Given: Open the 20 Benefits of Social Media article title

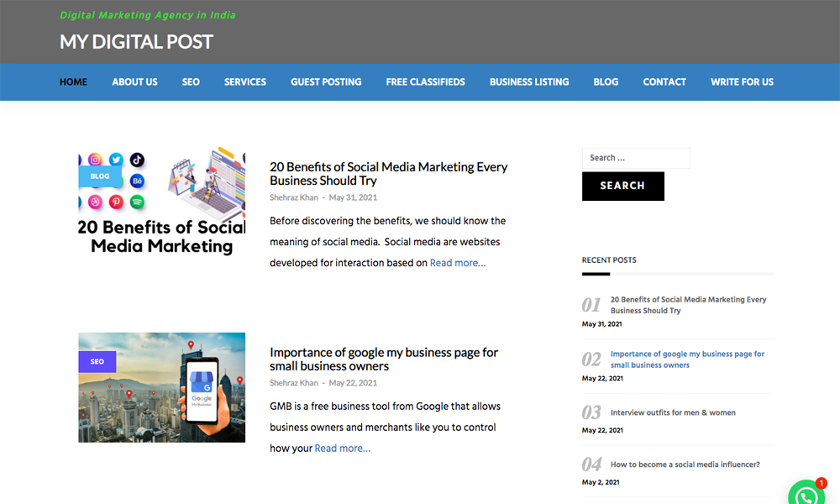Looking at the screenshot, I should click(388, 174).
